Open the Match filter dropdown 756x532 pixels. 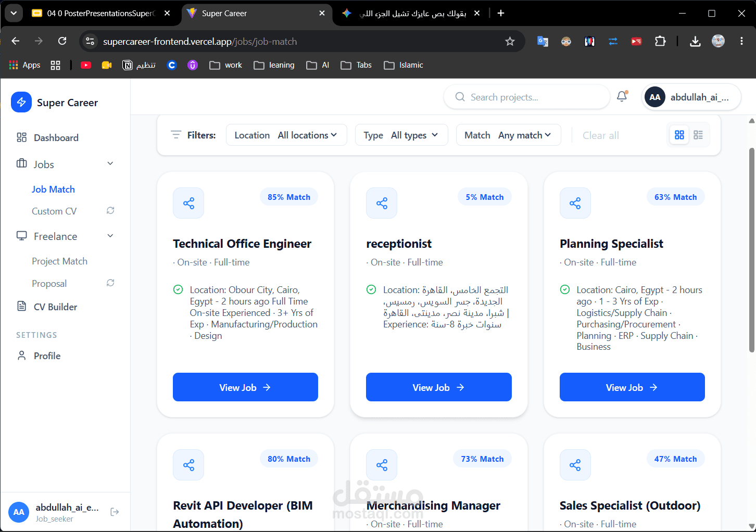point(508,135)
